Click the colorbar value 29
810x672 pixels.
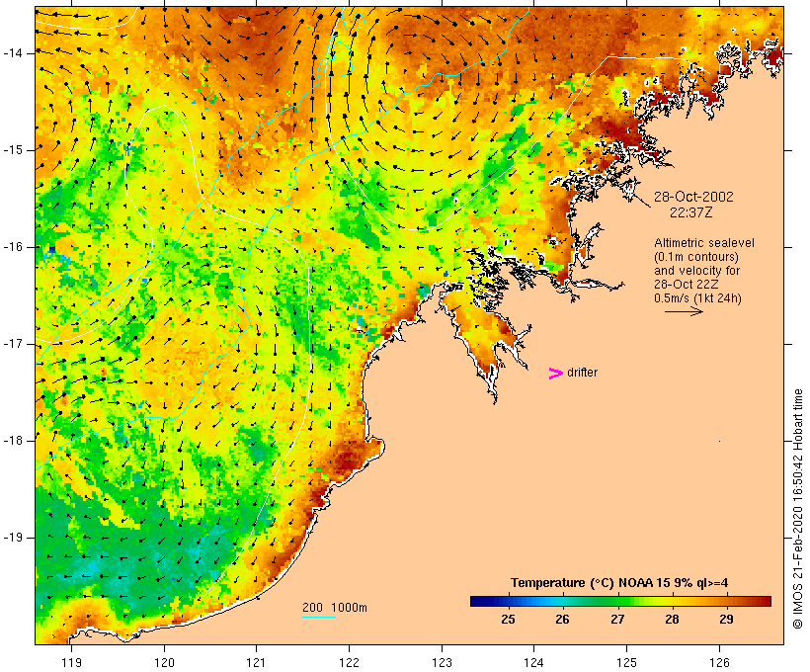coord(726,620)
